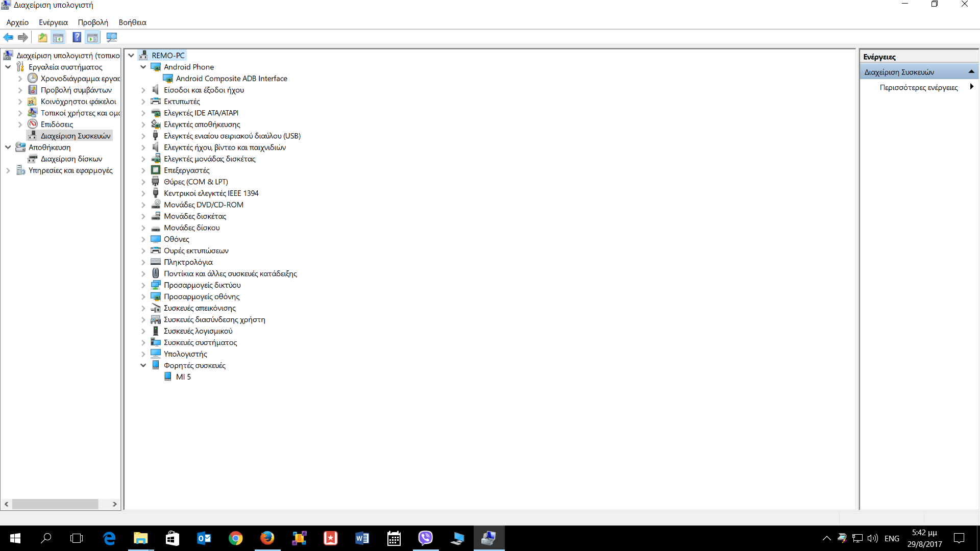
Task: Click the volume icon in system tray
Action: pos(872,538)
